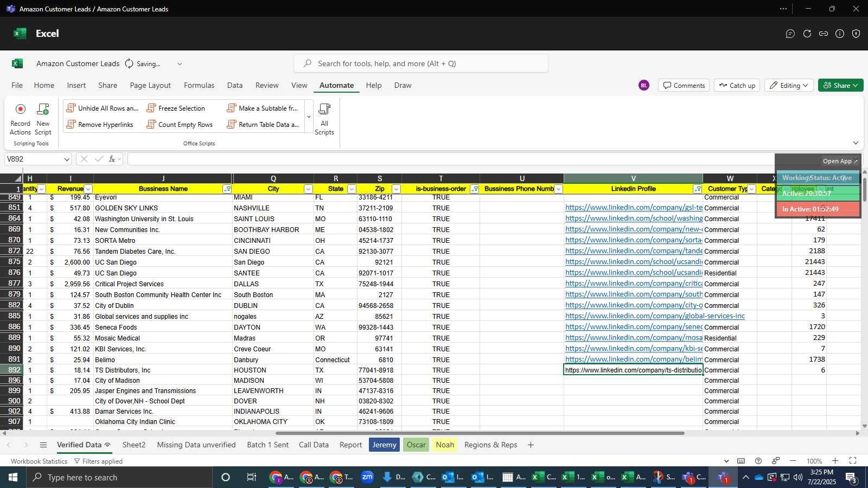Open the is-business-order filter dropdown
The image size is (868, 488).
click(x=475, y=189)
